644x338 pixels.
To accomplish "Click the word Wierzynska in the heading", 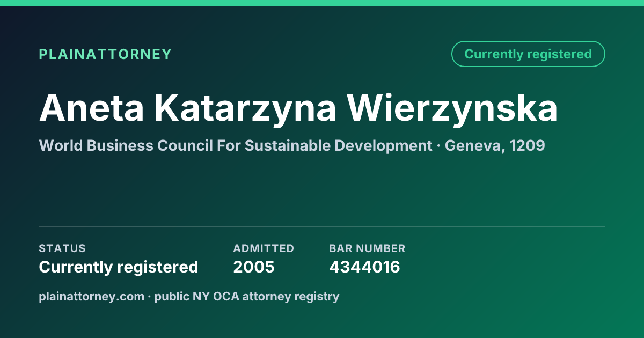I will coord(452,108).
